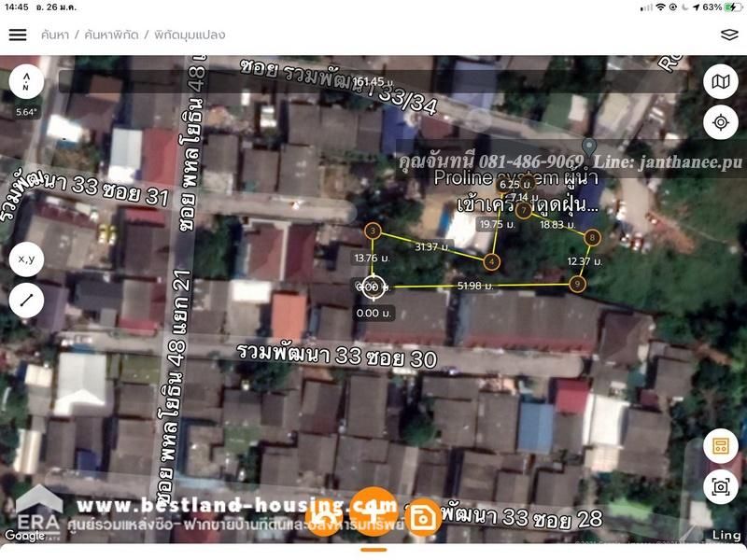The height and width of the screenshot is (560, 747).
Task: Select boundary point 8 on the map
Action: (x=593, y=238)
